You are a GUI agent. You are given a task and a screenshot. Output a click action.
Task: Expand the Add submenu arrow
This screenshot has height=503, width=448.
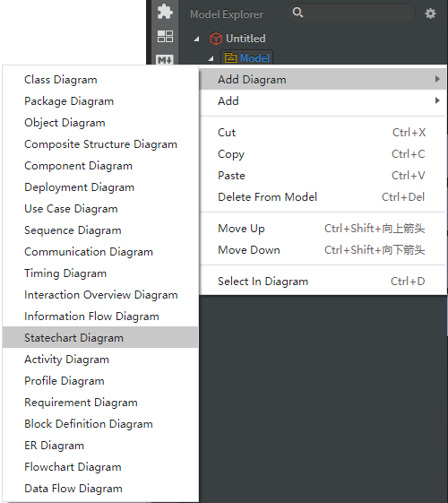click(437, 100)
